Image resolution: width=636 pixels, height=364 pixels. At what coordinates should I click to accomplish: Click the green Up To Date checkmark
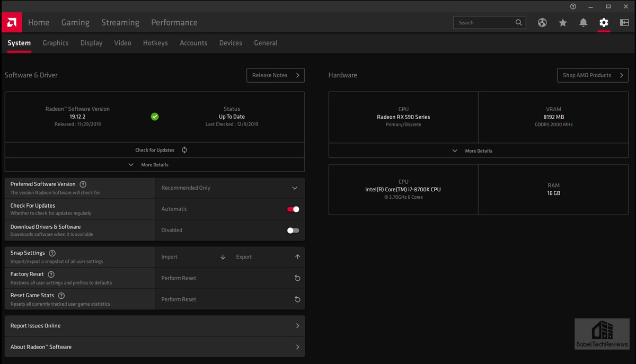155,117
